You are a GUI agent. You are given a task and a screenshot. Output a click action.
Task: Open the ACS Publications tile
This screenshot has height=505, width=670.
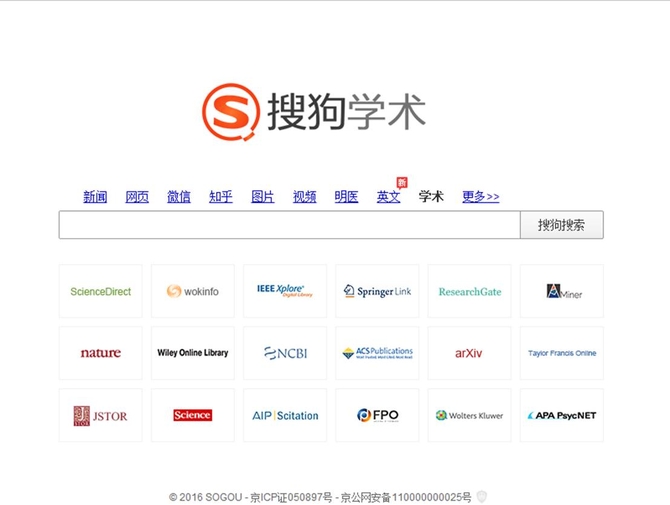(377, 353)
